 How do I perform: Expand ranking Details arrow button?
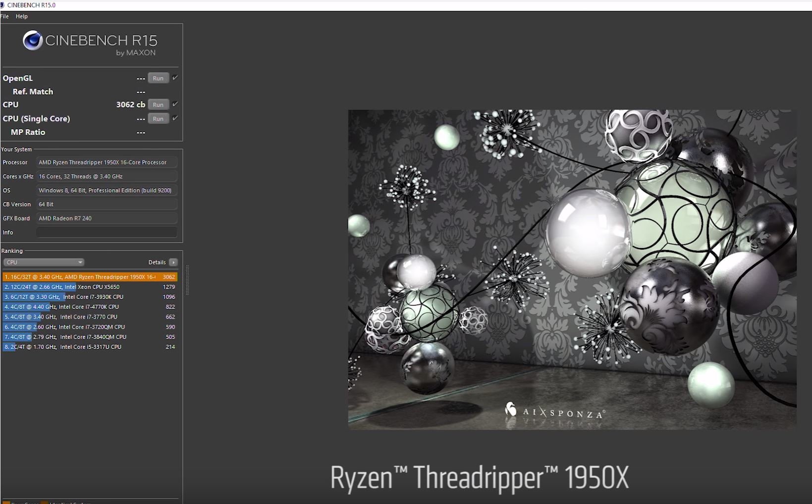pyautogui.click(x=173, y=262)
